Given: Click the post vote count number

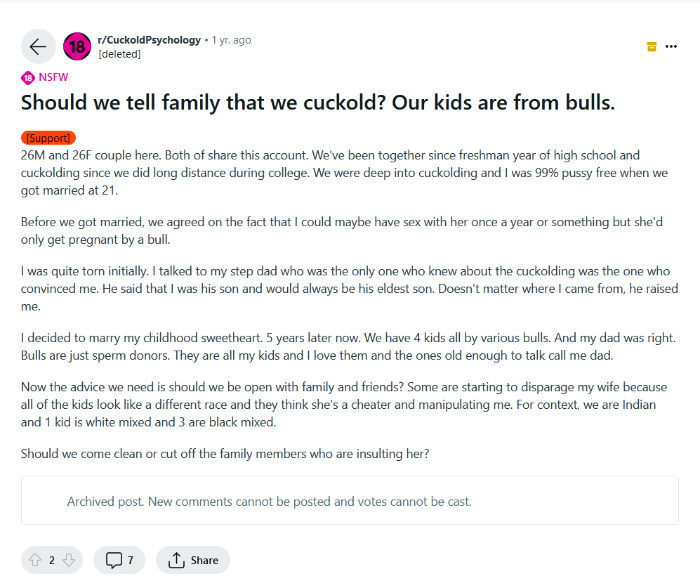Looking at the screenshot, I should pyautogui.click(x=51, y=560).
